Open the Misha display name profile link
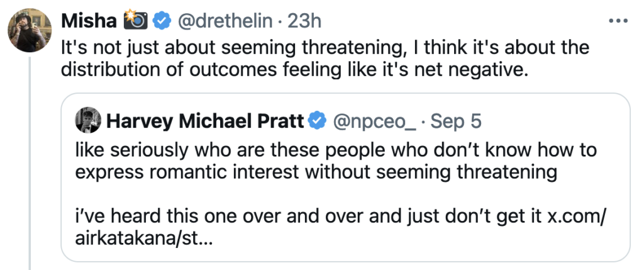The height and width of the screenshot is (270, 644). [x=89, y=21]
